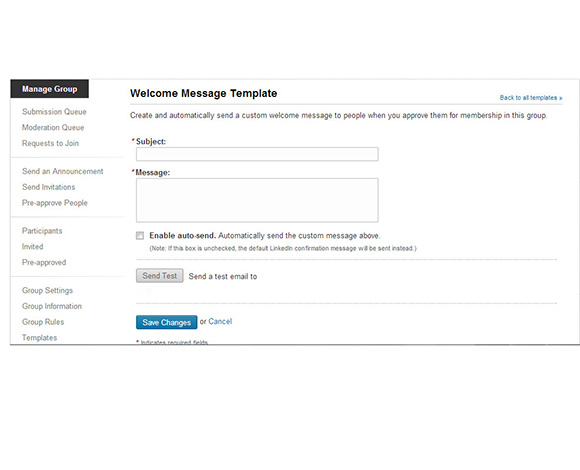View the Participants list

[x=42, y=231]
